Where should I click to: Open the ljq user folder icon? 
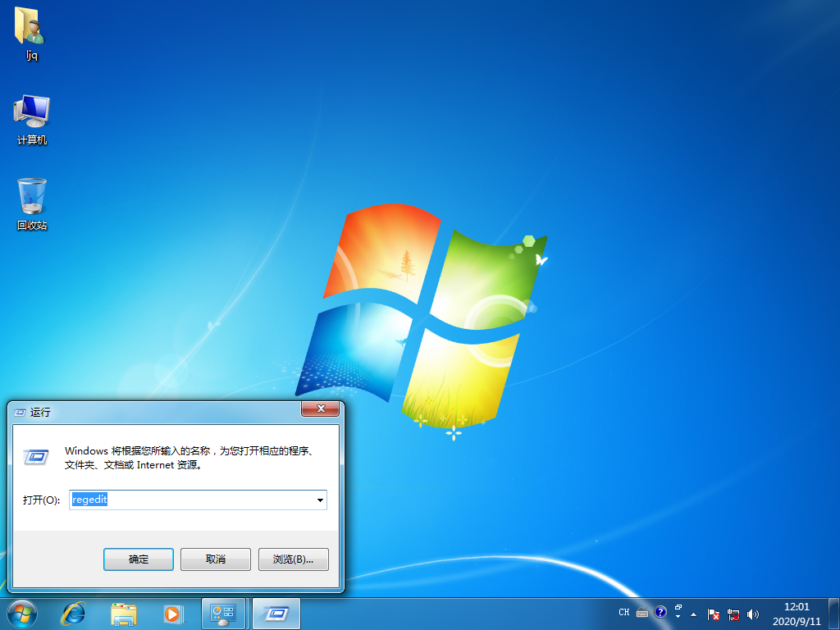coord(31,28)
